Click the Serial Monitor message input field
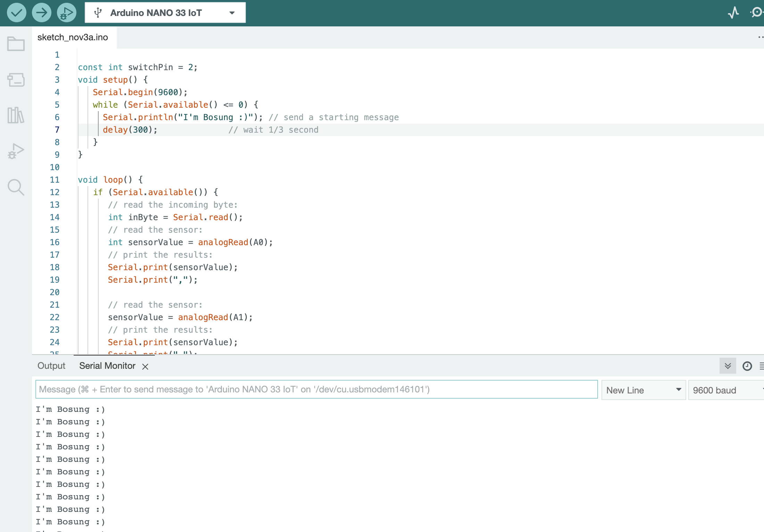 [316, 389]
